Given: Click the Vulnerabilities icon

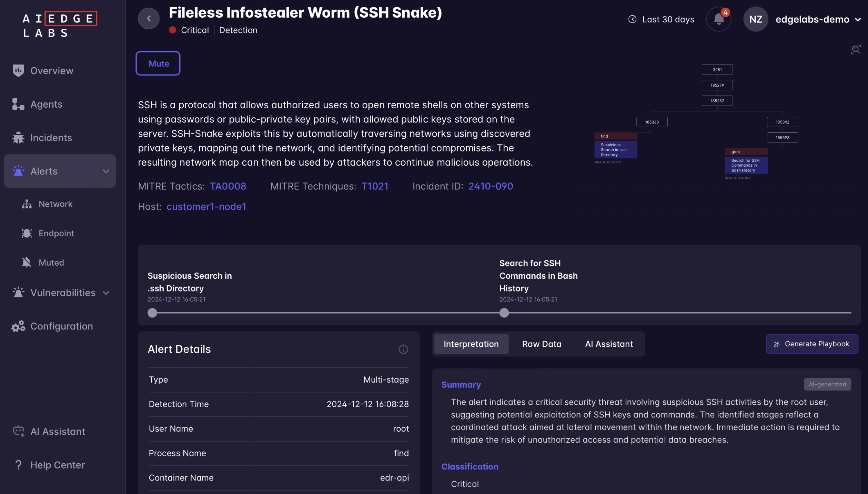Looking at the screenshot, I should (x=18, y=293).
